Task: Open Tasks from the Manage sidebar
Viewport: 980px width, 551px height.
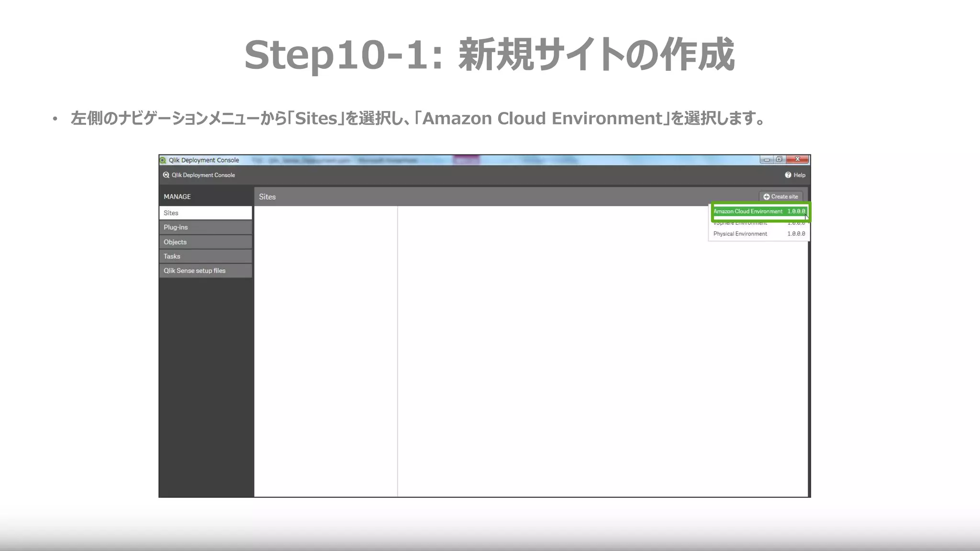Action: pyautogui.click(x=205, y=256)
